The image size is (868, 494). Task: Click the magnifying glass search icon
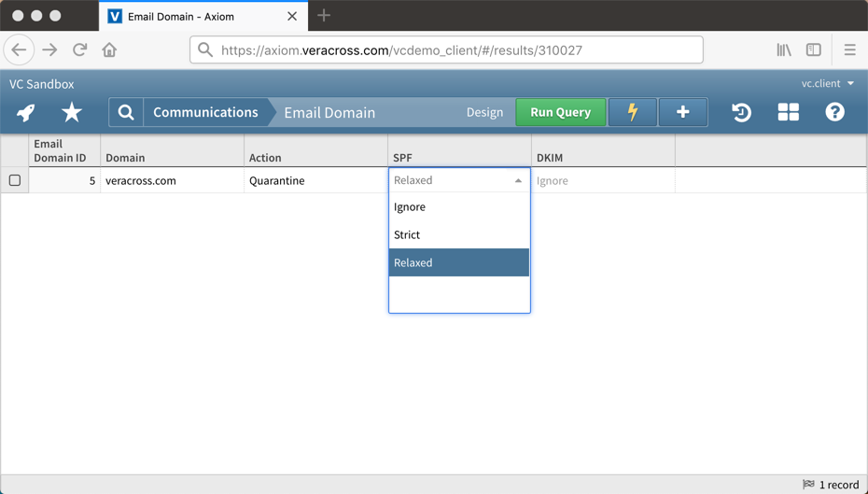click(x=126, y=112)
